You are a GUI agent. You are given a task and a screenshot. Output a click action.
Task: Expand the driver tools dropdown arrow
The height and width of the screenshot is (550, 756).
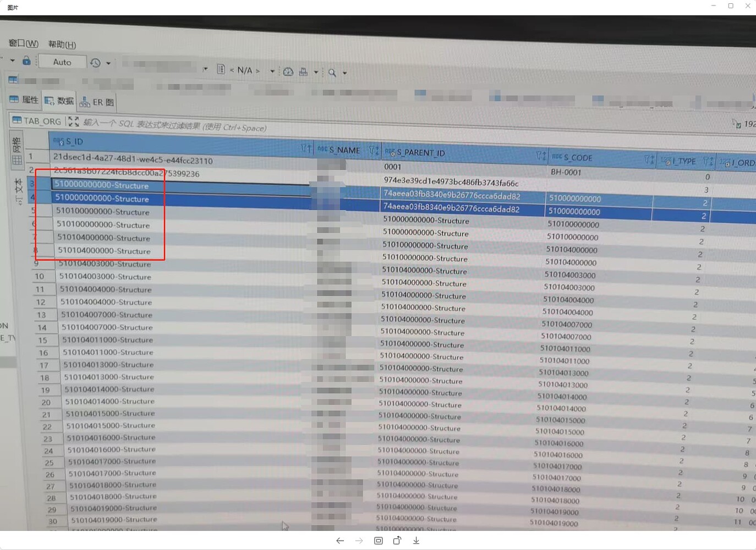[x=316, y=72]
